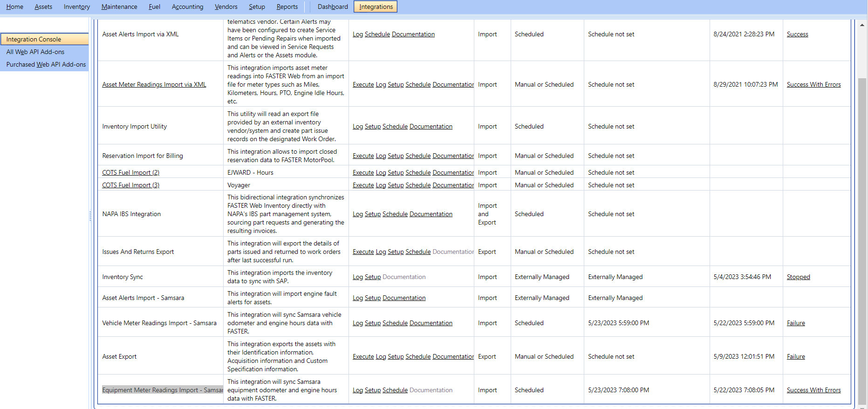Open the Vendors menu
The height and width of the screenshot is (409, 868).
click(226, 7)
